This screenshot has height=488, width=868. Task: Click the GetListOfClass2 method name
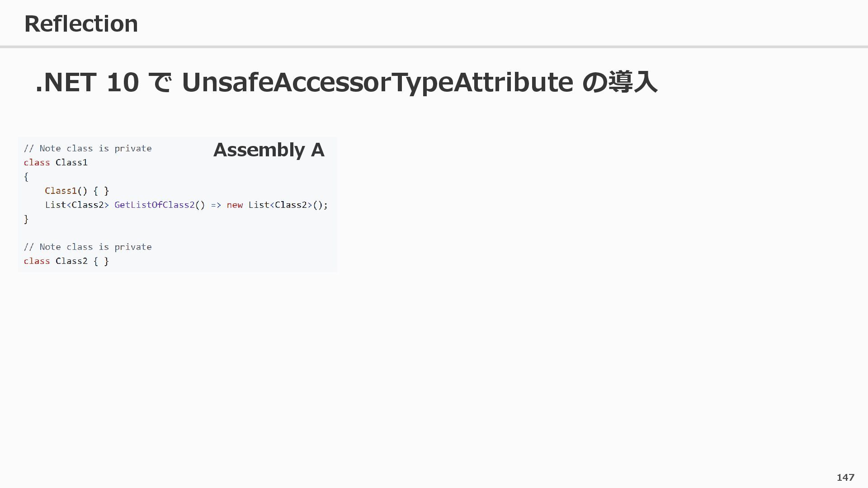[154, 205]
